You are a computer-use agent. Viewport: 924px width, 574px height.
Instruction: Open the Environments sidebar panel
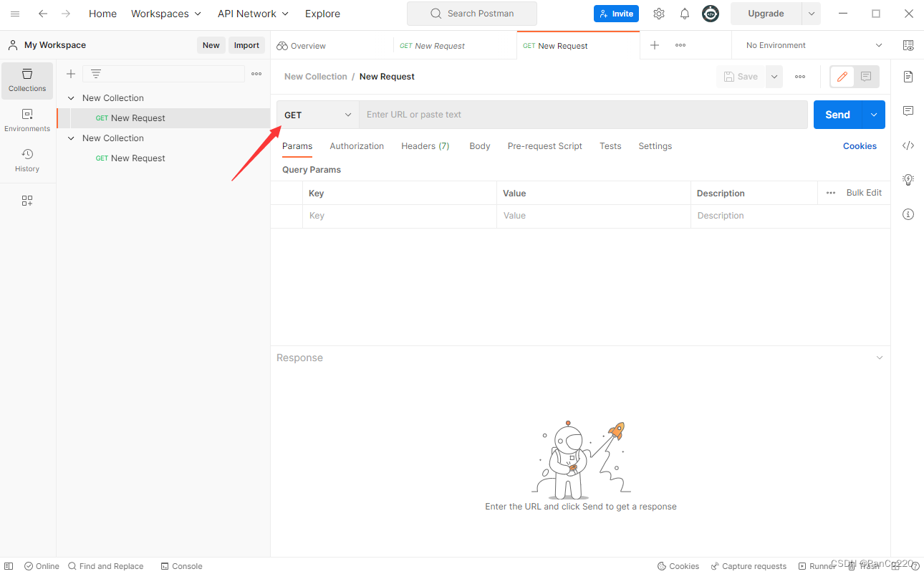click(x=27, y=120)
